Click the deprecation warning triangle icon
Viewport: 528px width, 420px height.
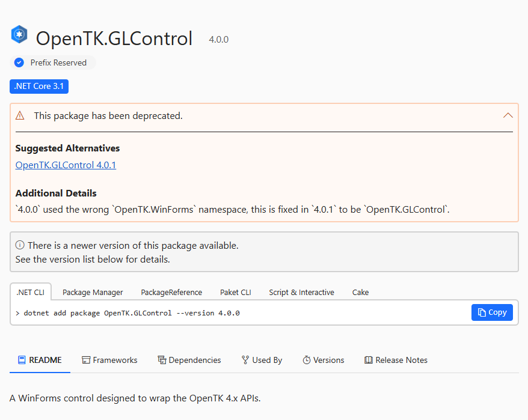point(20,116)
